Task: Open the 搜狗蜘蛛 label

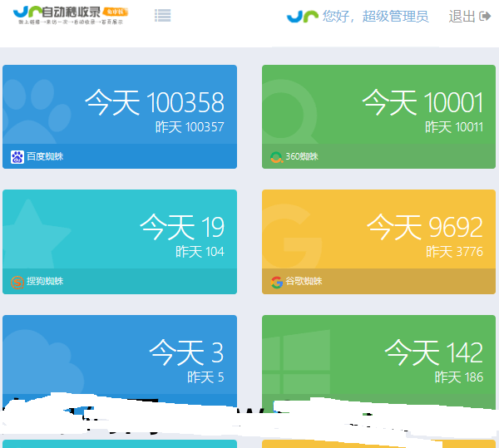Action: [45, 281]
